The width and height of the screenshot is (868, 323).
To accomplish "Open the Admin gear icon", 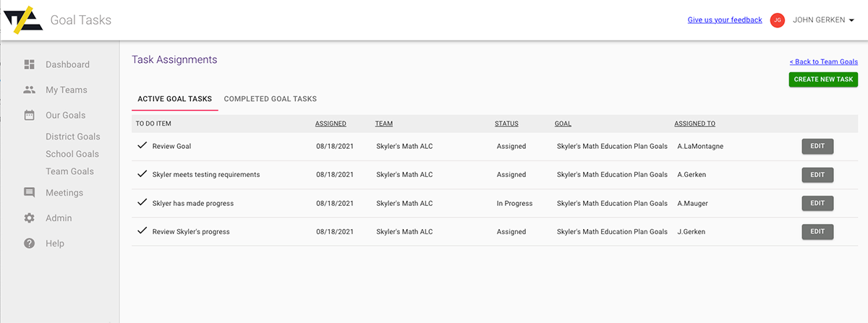I will (x=29, y=218).
